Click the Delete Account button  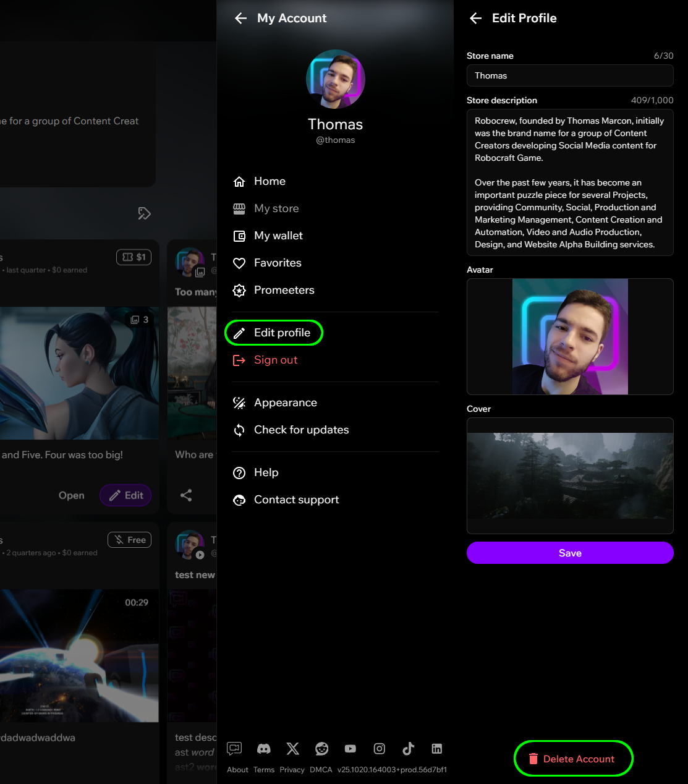[x=573, y=759]
